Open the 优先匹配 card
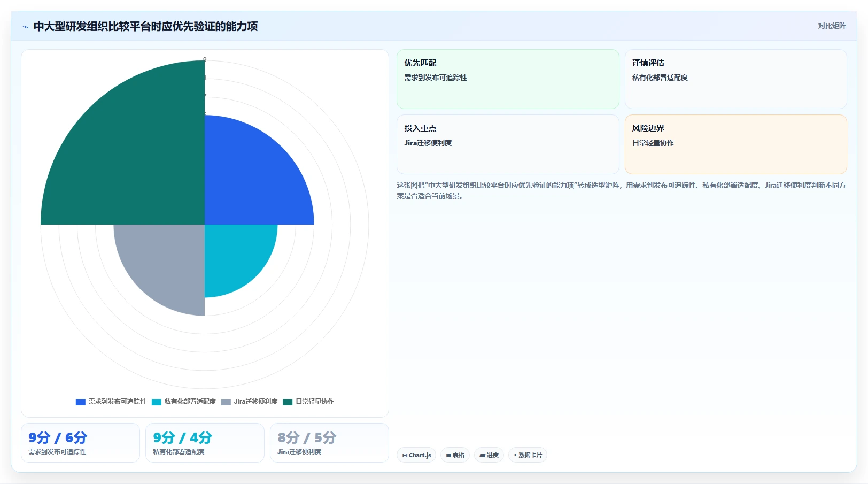Image resolution: width=868 pixels, height=484 pixels. (508, 79)
